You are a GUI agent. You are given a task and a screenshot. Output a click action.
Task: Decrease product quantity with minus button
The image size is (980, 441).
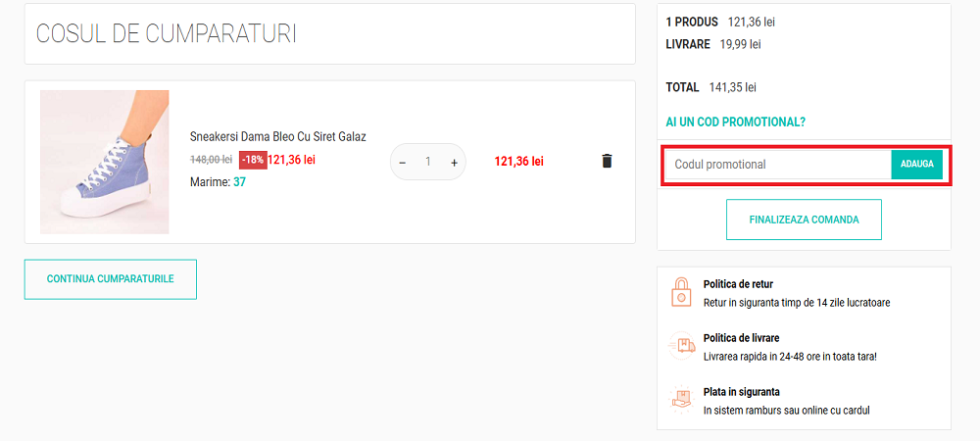tap(403, 162)
